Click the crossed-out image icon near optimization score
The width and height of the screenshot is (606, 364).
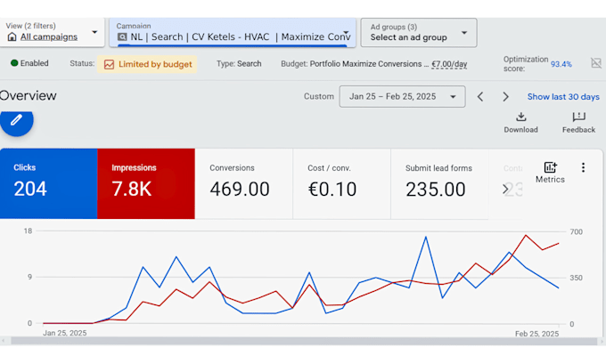click(x=596, y=63)
